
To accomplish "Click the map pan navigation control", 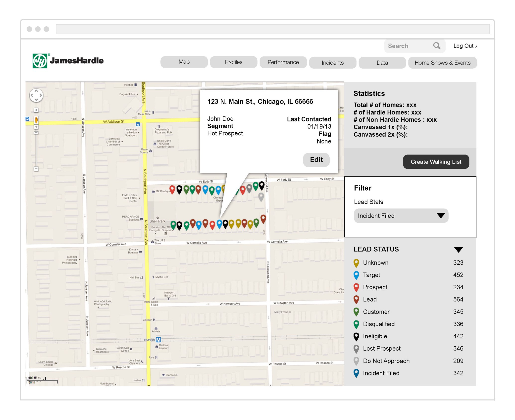I will pos(36,95).
